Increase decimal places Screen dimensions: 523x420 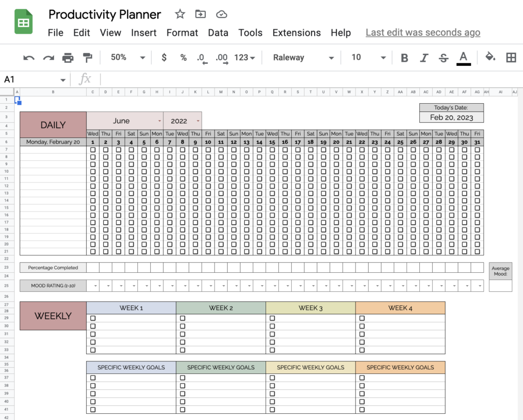(221, 57)
